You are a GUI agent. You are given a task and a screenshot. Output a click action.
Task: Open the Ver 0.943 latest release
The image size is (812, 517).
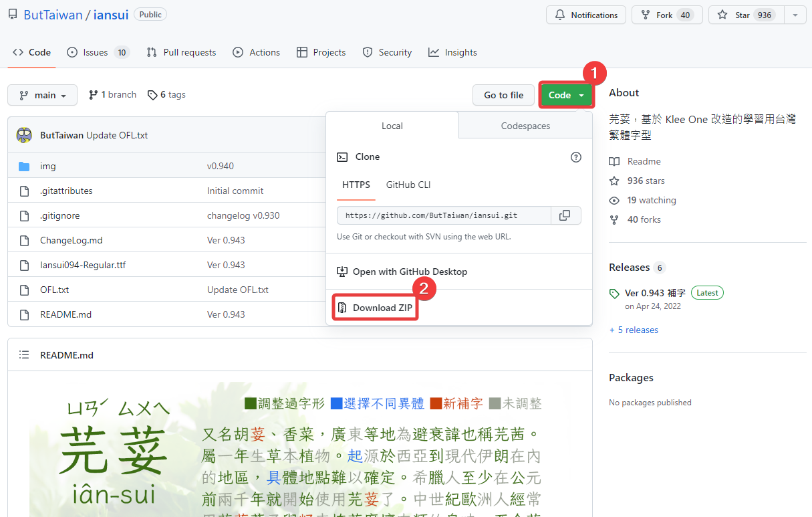pyautogui.click(x=655, y=293)
